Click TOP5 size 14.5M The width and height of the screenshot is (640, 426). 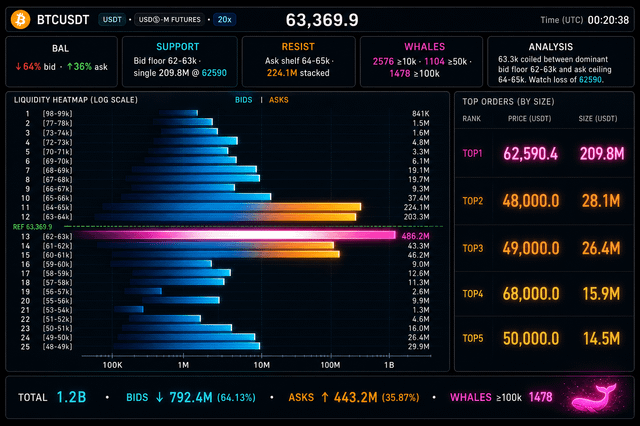pyautogui.click(x=601, y=338)
